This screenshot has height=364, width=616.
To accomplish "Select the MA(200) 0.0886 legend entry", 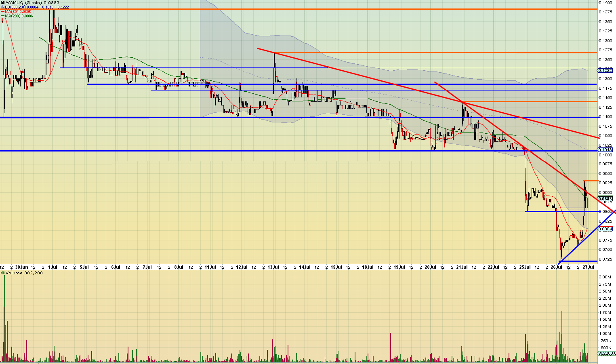I will 19,16.
